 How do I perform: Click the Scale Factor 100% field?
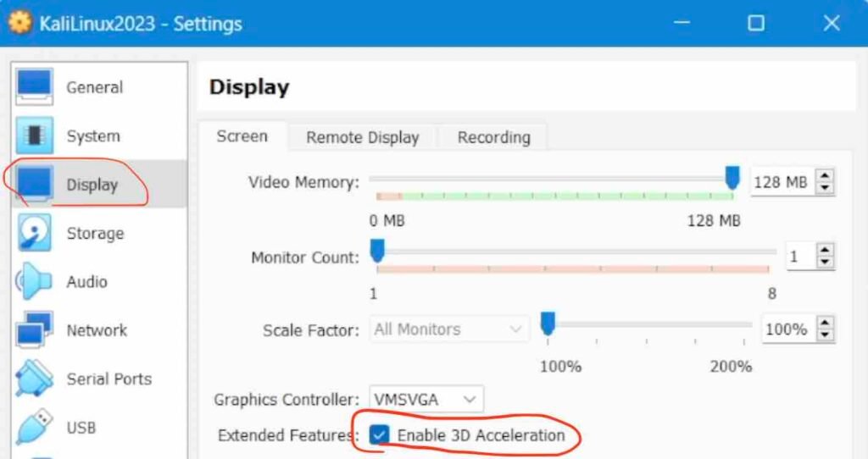pyautogui.click(x=786, y=329)
